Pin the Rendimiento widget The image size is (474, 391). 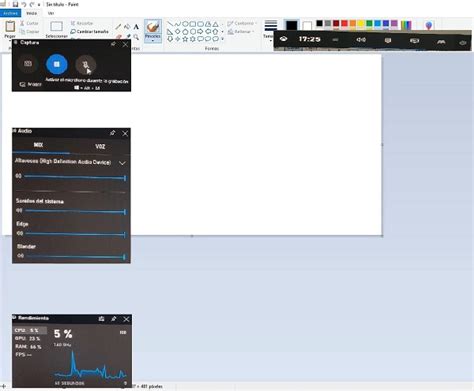point(114,319)
